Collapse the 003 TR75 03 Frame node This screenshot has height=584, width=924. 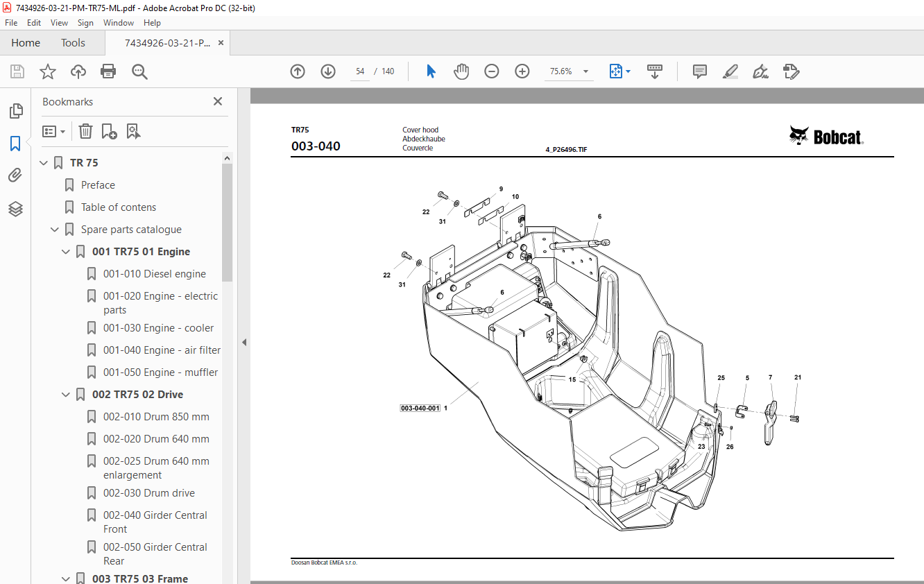(x=66, y=578)
